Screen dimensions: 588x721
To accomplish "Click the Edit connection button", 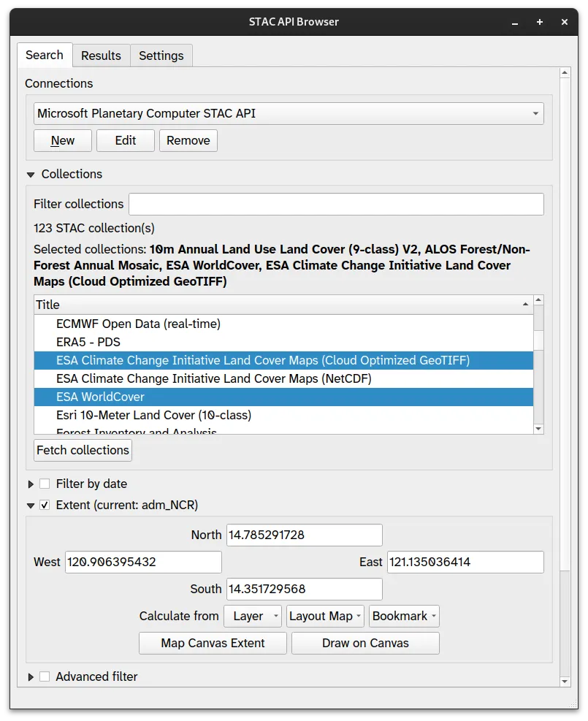I will tap(126, 140).
